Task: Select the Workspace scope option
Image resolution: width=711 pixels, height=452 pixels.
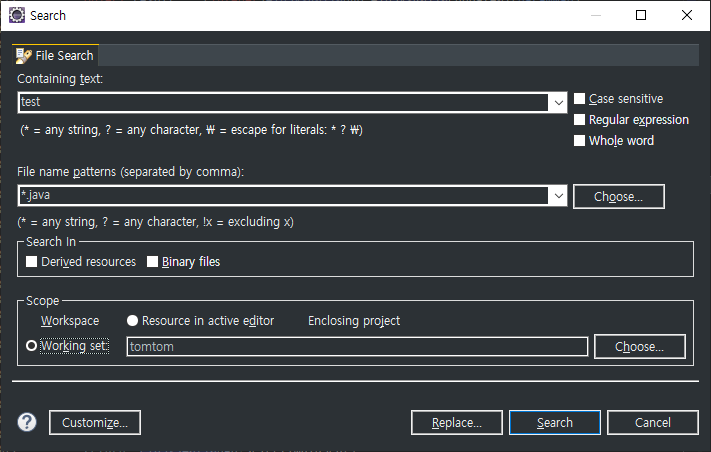Action: pyautogui.click(x=70, y=321)
